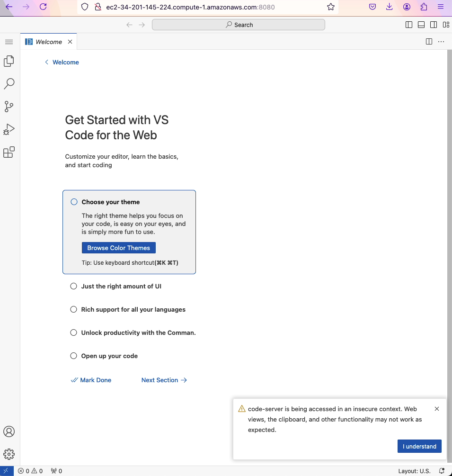Open the Extensions view

coord(9,152)
